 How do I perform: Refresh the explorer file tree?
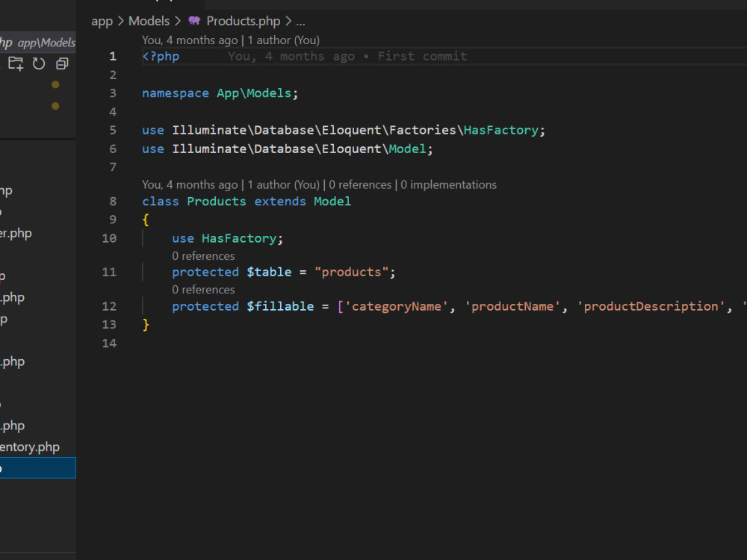click(39, 63)
